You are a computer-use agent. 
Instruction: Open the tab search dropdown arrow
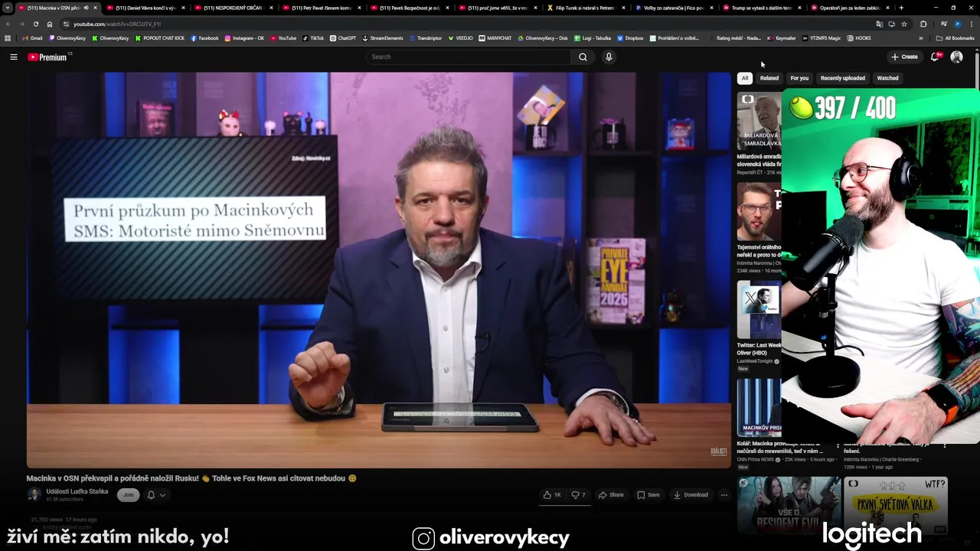pyautogui.click(x=8, y=8)
